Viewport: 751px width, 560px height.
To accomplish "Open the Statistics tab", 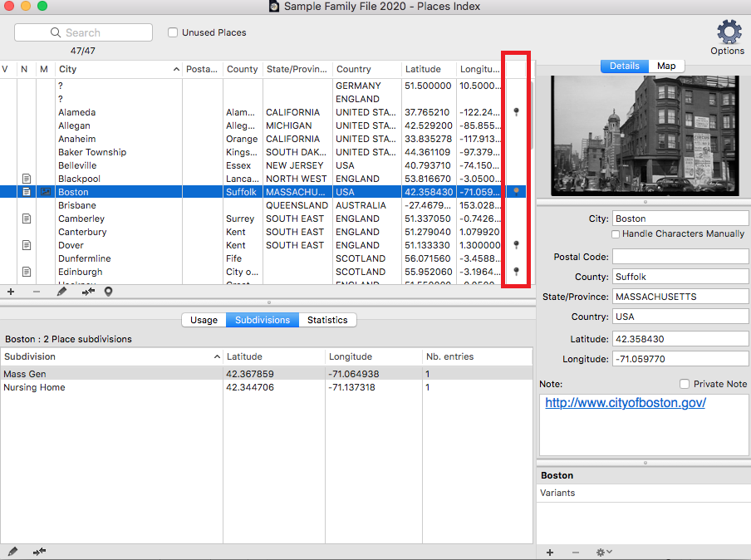I will pos(327,320).
